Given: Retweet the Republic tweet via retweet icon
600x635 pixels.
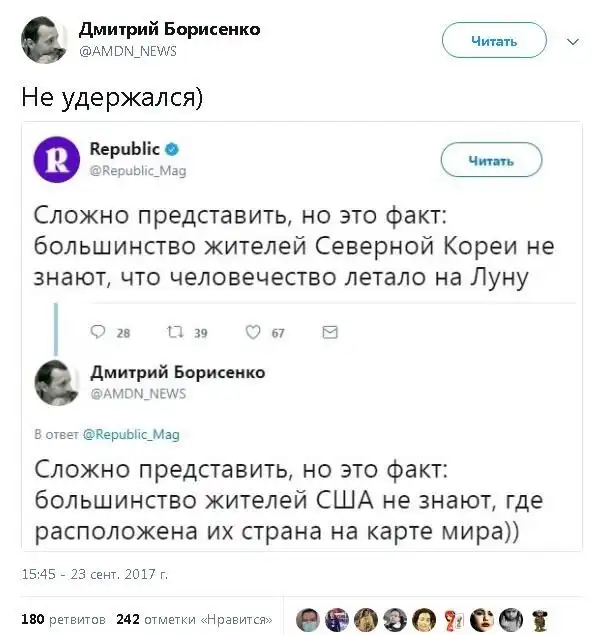Looking at the screenshot, I should (x=171, y=332).
